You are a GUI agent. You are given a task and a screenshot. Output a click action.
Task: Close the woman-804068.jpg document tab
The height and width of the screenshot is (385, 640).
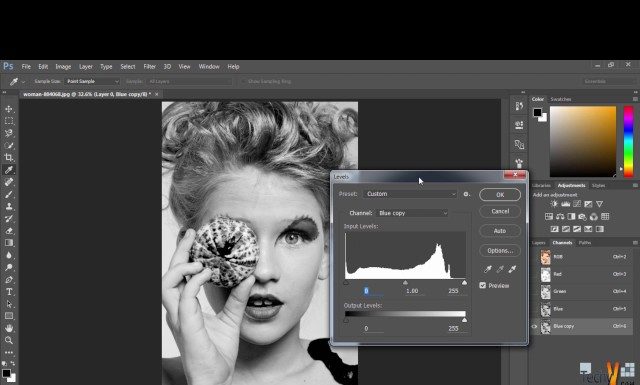point(157,94)
